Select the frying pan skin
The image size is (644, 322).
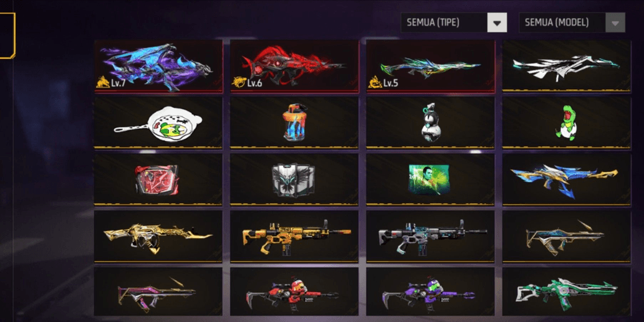158,123
